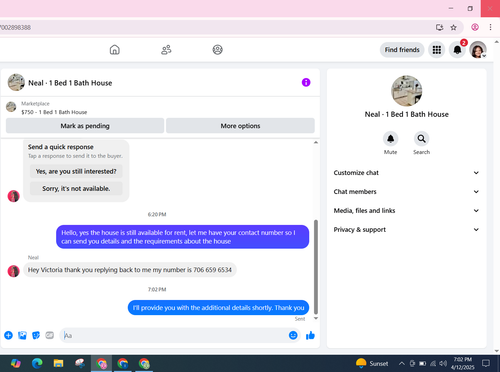
Task: Click the battery icon in system tray
Action: pyautogui.click(x=422, y=363)
